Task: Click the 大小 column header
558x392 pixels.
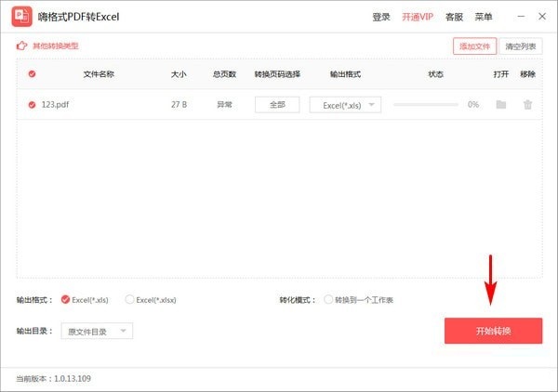Action: point(179,74)
